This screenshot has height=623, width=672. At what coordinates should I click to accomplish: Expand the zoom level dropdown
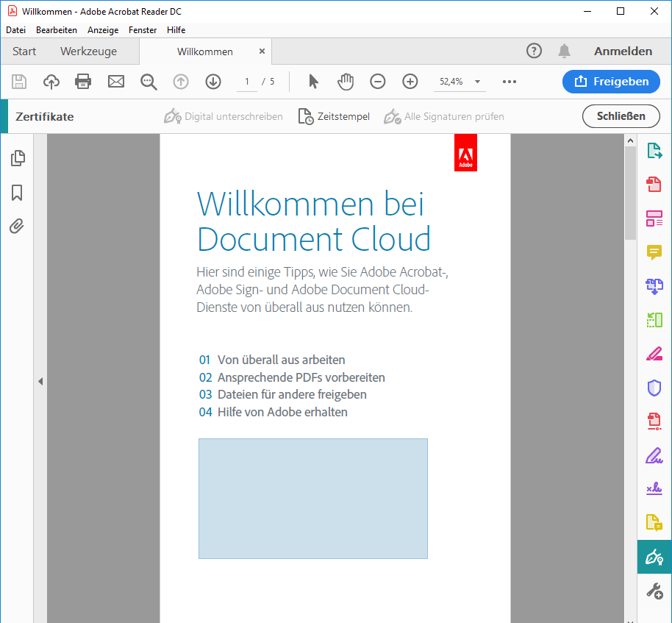tap(478, 82)
